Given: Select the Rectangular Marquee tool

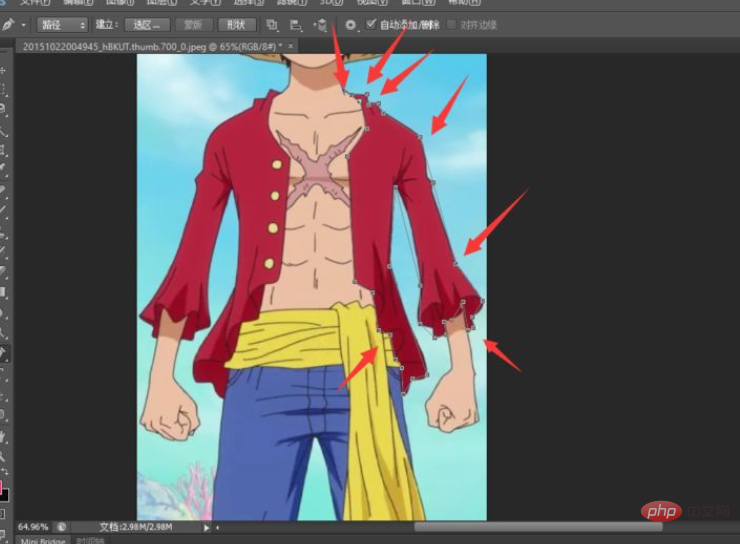Looking at the screenshot, I should pos(3,90).
